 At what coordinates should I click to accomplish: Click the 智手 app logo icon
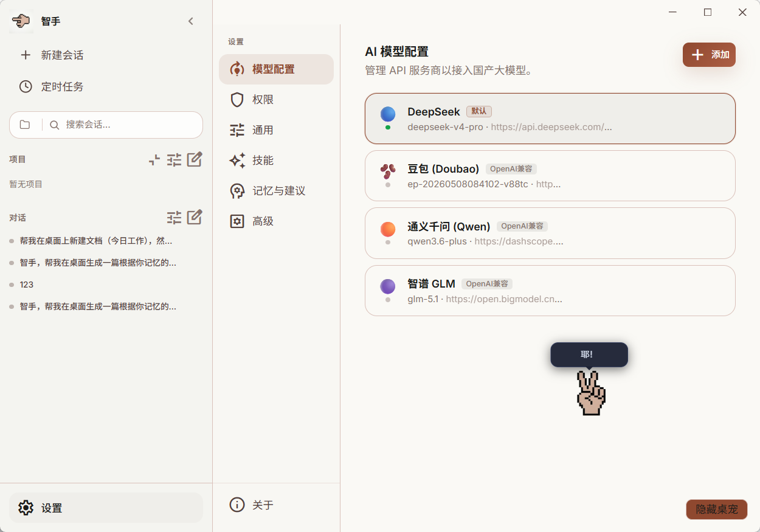[21, 21]
